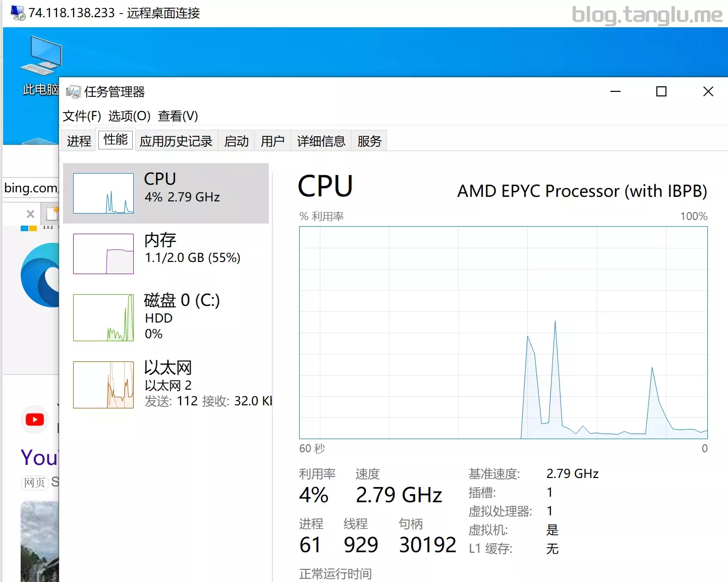Click the Edge logo in browser

[40, 275]
